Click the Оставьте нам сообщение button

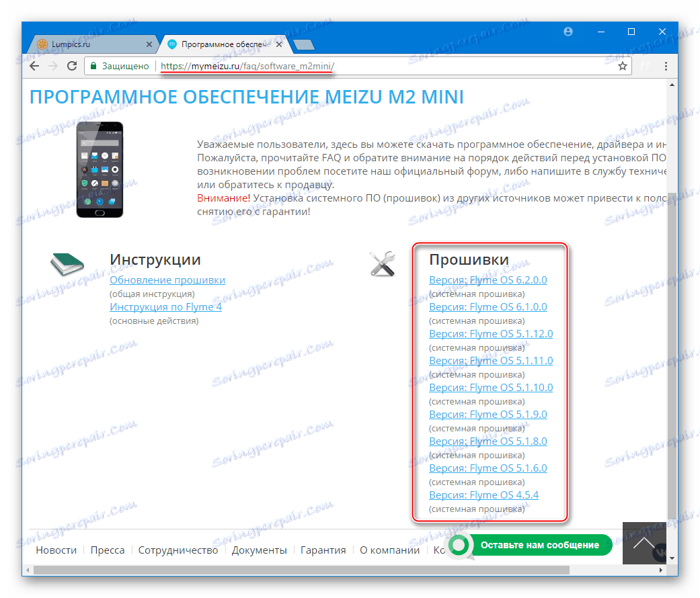(x=539, y=545)
